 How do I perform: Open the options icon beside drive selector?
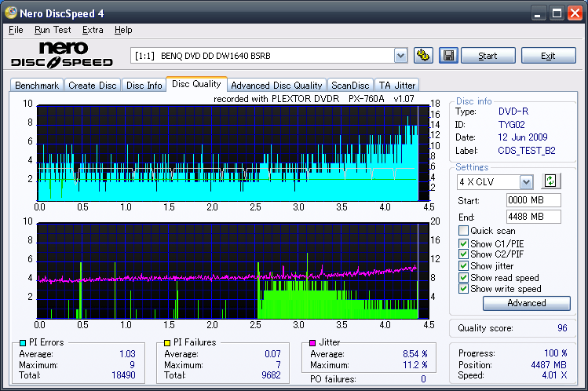423,56
